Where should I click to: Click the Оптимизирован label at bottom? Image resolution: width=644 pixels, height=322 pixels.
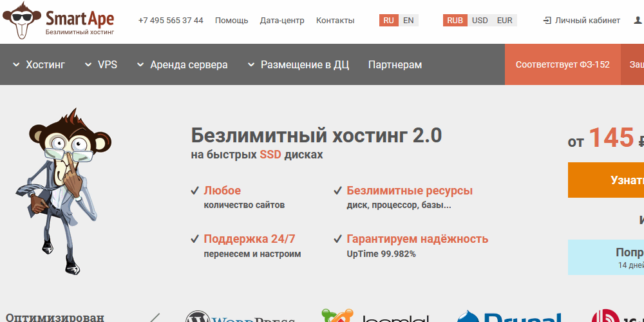(55, 318)
